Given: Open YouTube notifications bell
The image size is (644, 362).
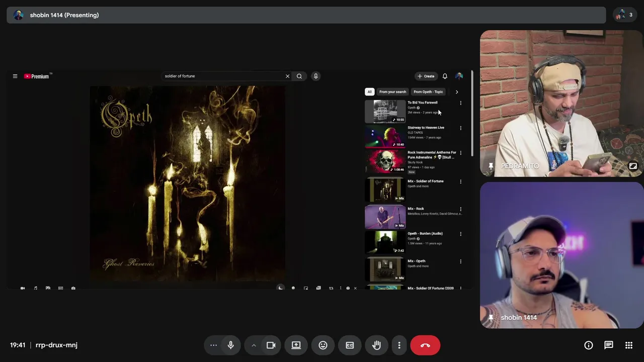Looking at the screenshot, I should pyautogui.click(x=445, y=76).
